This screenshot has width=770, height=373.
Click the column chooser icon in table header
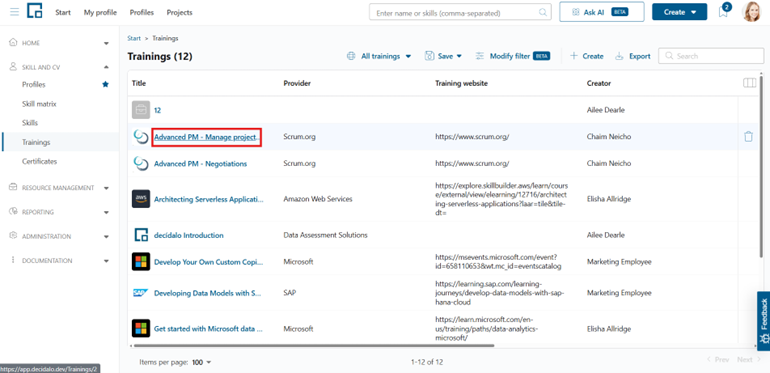coord(749,83)
